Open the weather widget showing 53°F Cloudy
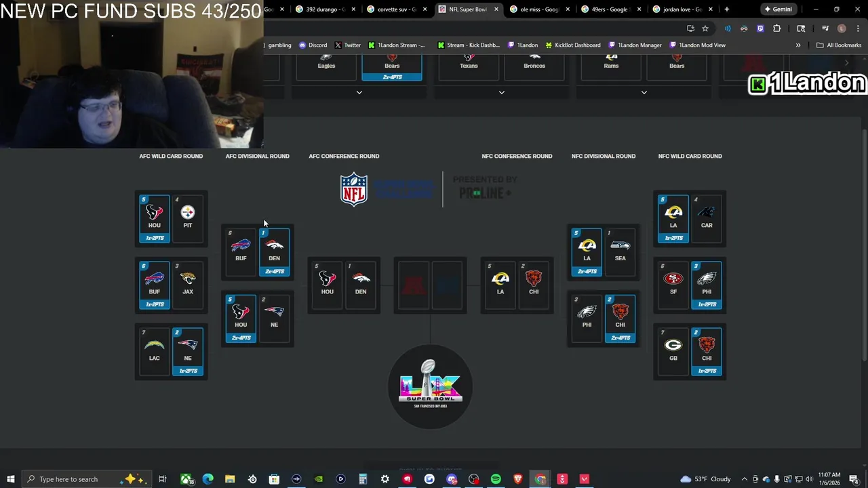The image size is (868, 488). (705, 479)
